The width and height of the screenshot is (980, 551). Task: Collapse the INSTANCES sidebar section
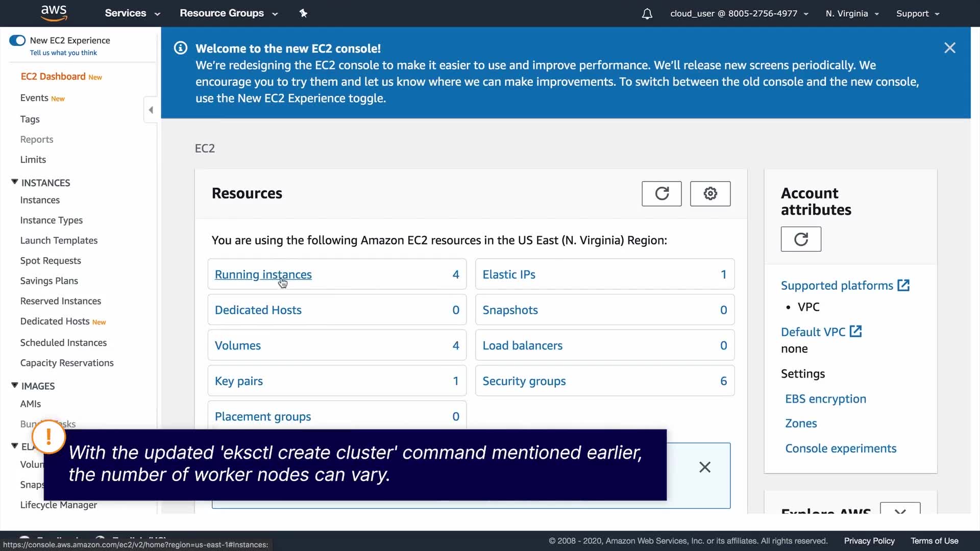coord(15,182)
